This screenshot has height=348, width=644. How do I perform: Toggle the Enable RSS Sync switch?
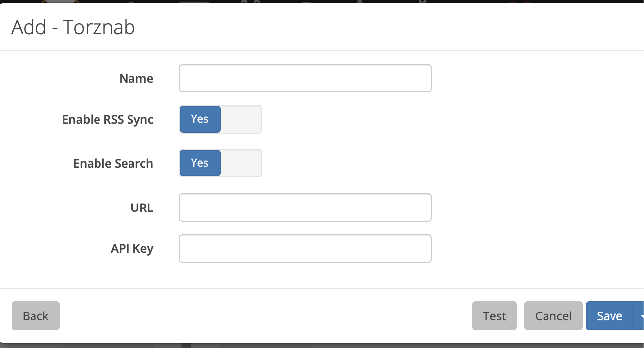pos(220,119)
